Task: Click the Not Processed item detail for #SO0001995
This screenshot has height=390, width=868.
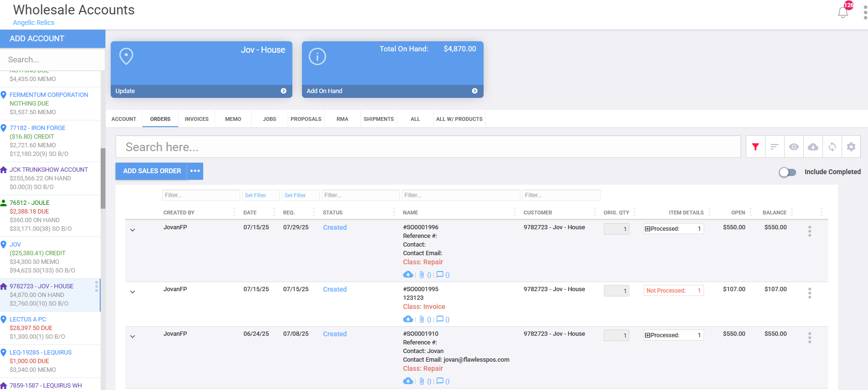Action: 673,291
